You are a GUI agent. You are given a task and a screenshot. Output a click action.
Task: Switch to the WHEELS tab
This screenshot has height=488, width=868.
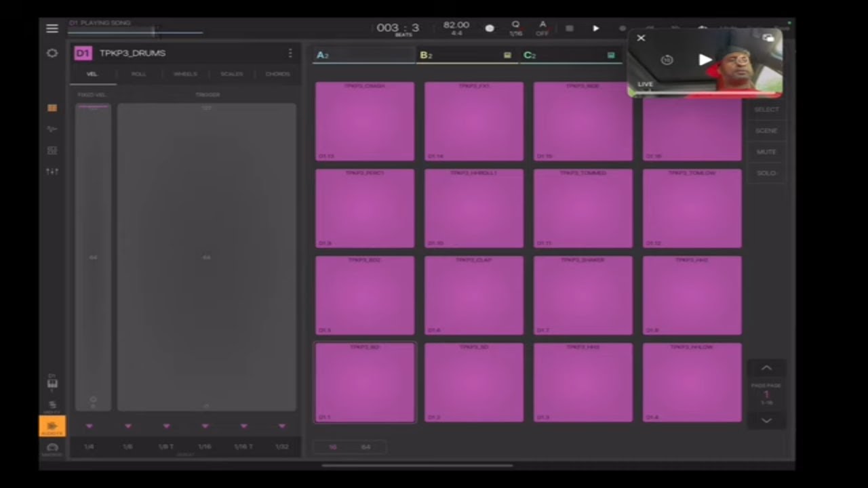pyautogui.click(x=185, y=74)
